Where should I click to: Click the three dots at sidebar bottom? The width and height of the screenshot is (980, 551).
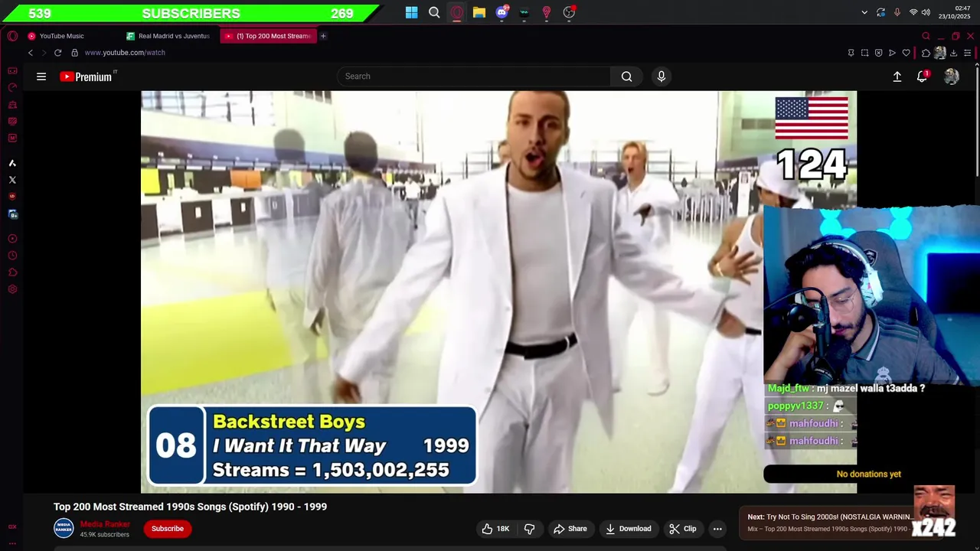[12, 543]
